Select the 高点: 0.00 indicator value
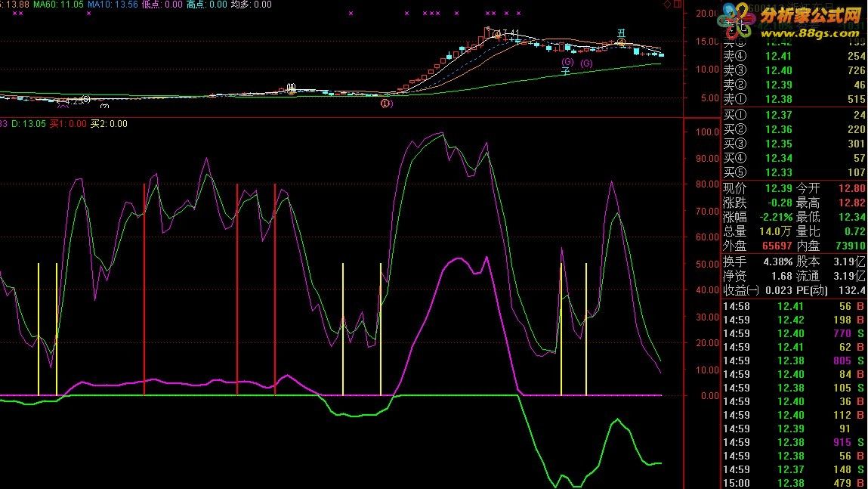Image resolution: width=868 pixels, height=489 pixels. click(x=207, y=5)
